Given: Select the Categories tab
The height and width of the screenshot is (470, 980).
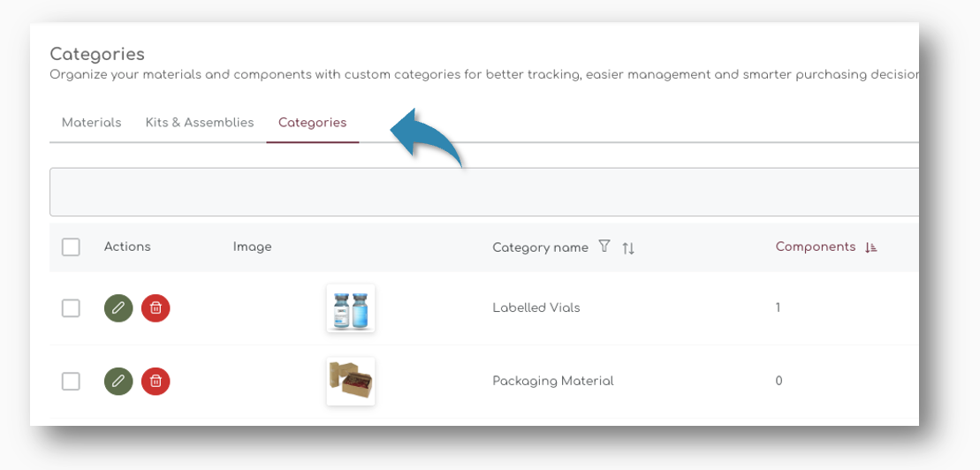Looking at the screenshot, I should coord(312,123).
